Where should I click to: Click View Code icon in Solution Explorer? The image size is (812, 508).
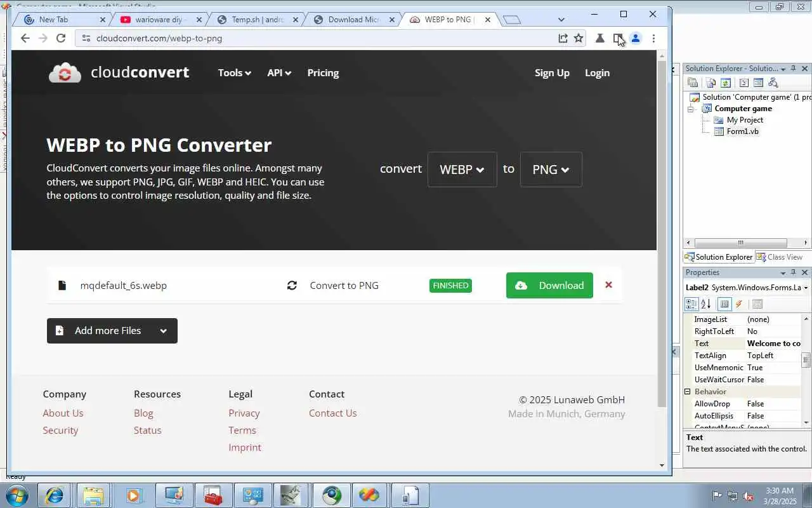point(744,83)
